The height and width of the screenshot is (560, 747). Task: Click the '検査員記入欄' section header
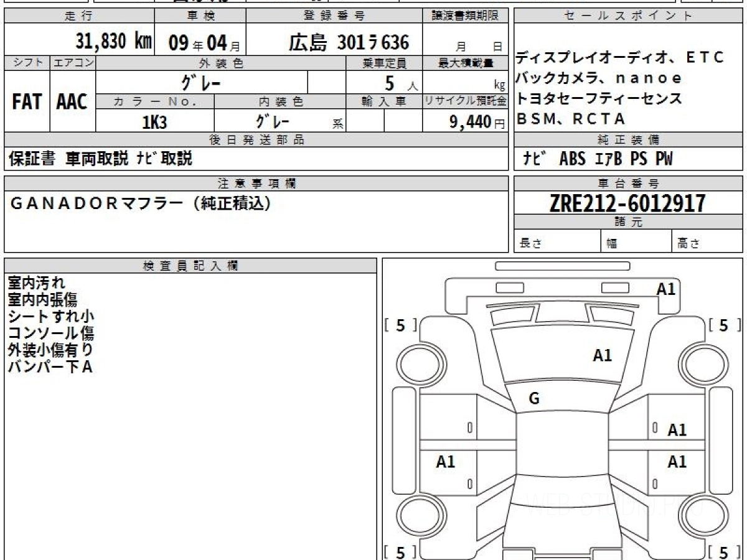click(190, 266)
